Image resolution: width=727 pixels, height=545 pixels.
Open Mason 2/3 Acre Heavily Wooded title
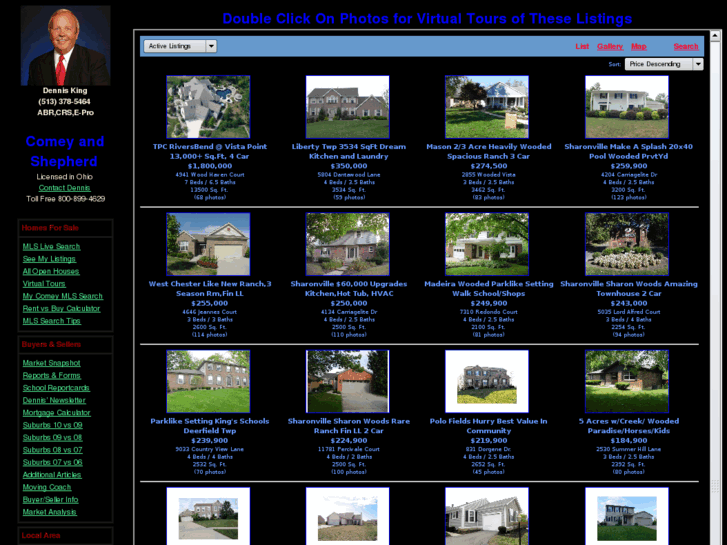[489, 151]
